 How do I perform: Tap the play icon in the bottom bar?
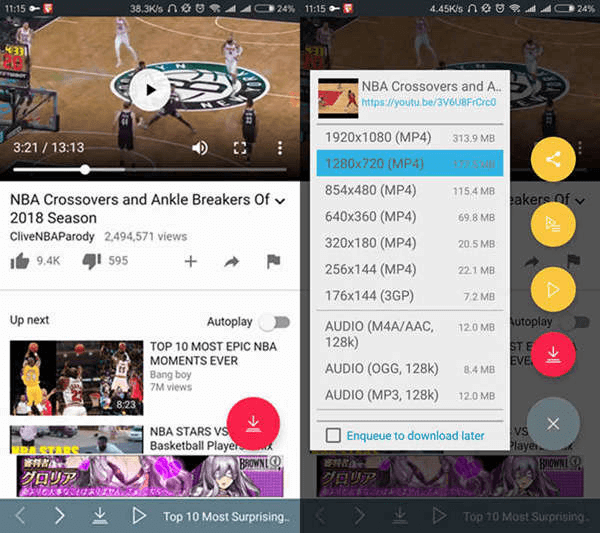[139, 516]
